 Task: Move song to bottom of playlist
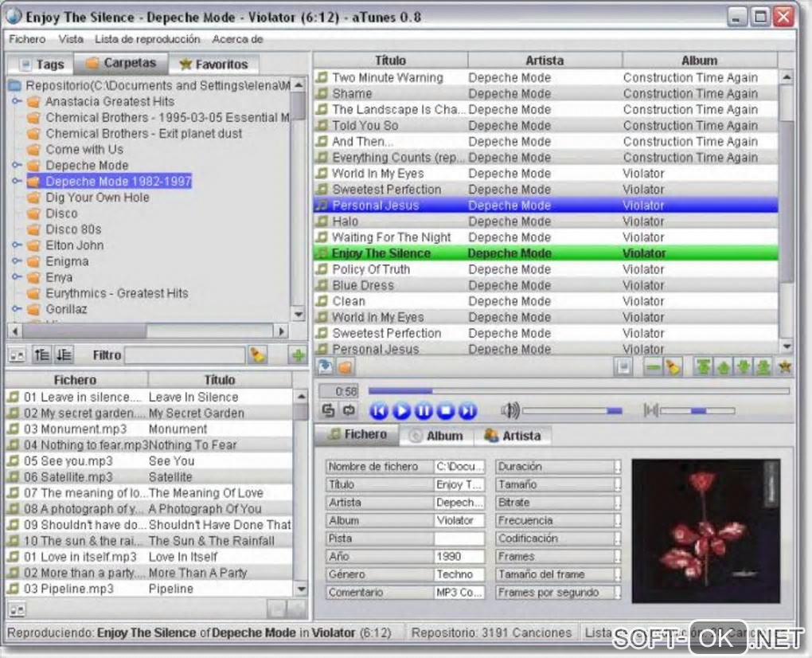tap(763, 366)
